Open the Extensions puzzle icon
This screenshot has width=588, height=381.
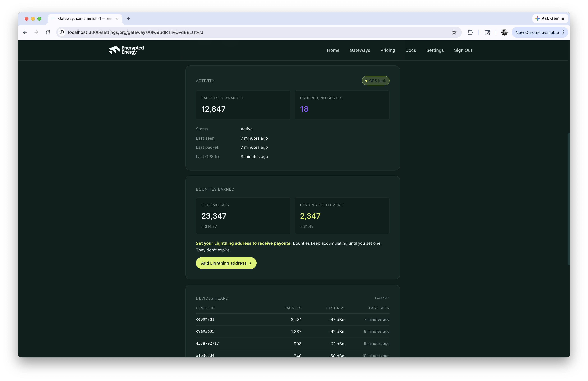coord(470,32)
